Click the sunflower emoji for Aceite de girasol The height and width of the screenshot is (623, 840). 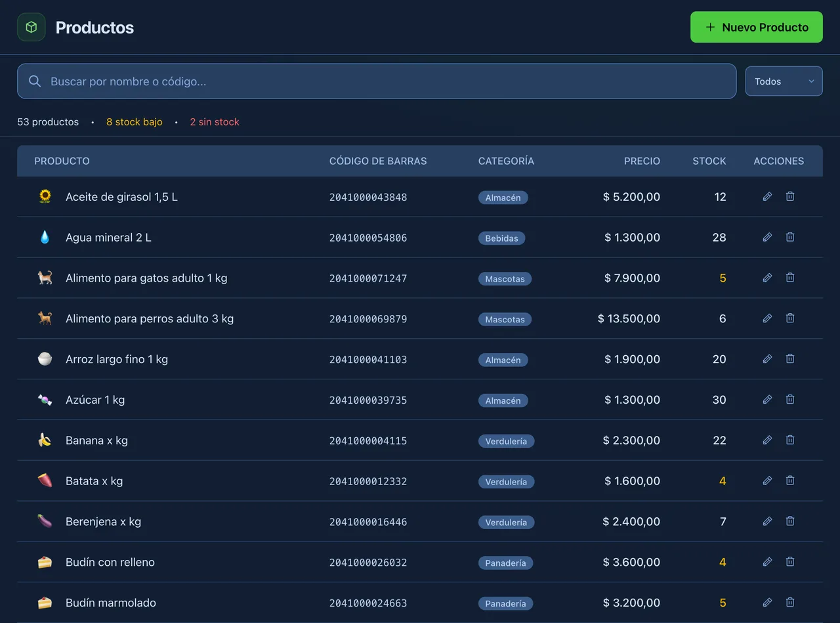45,196
